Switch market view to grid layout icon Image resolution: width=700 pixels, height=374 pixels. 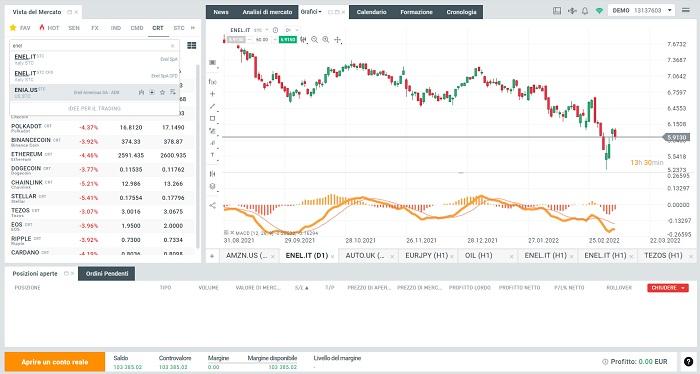(x=192, y=46)
